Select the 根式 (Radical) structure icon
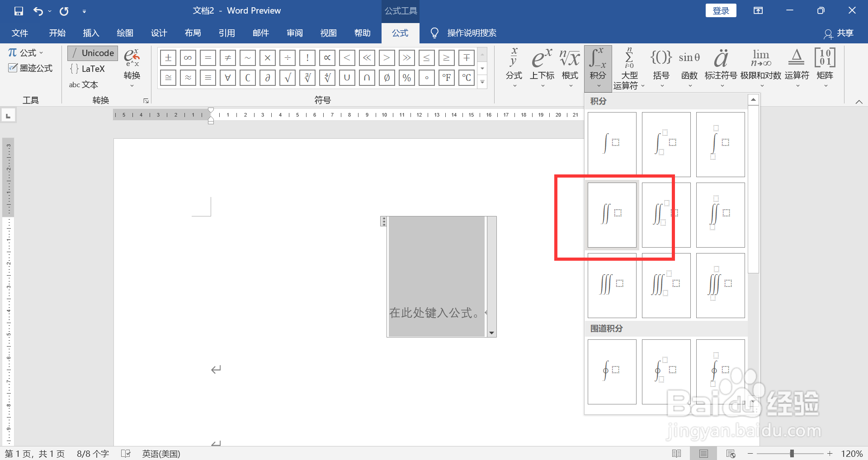The image size is (868, 460). [570, 66]
